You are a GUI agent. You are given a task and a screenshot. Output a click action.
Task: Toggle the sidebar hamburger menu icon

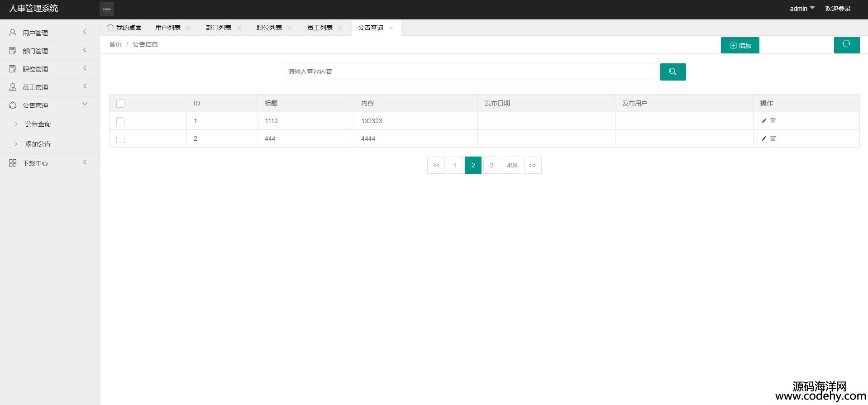[107, 9]
